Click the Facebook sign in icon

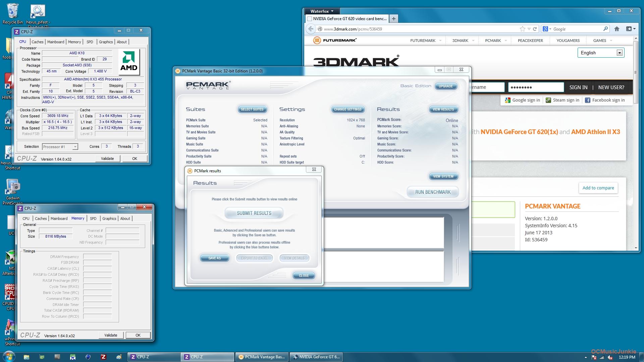pyautogui.click(x=588, y=100)
